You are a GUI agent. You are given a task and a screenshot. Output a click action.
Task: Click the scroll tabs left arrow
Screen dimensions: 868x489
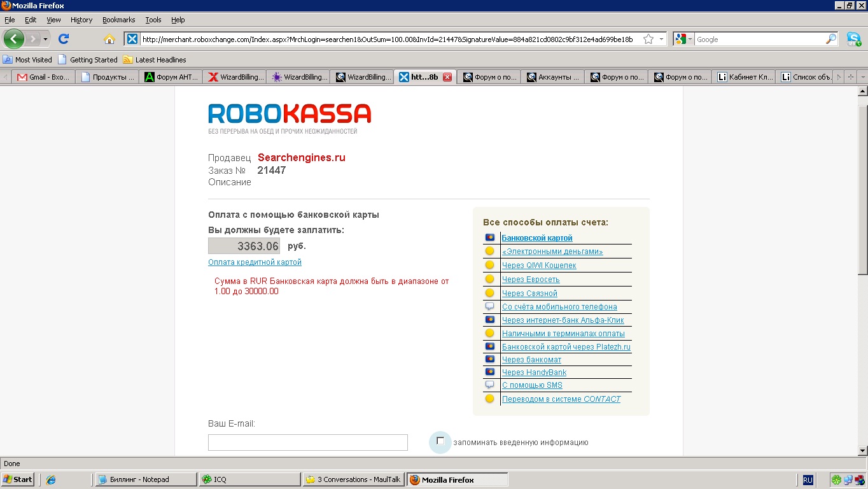[x=6, y=77]
